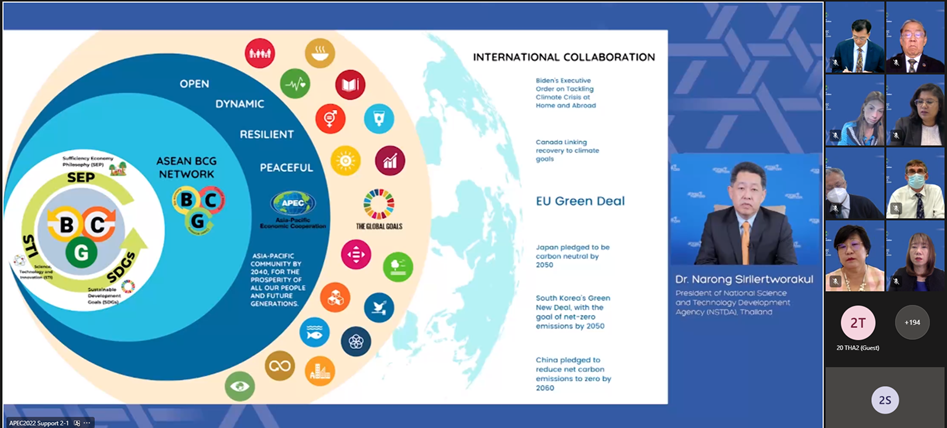Show the +194 additional participants
Screen dimensions: 947x428
tap(912, 322)
